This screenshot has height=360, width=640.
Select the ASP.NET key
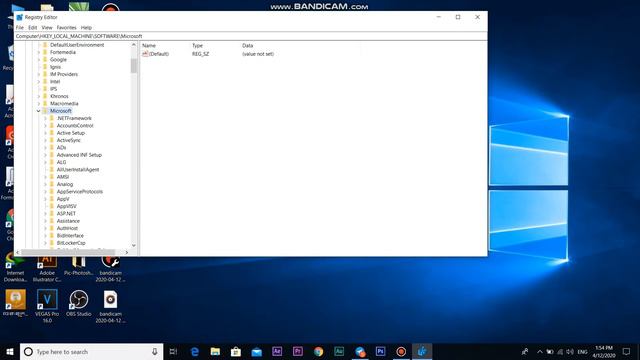(66, 214)
